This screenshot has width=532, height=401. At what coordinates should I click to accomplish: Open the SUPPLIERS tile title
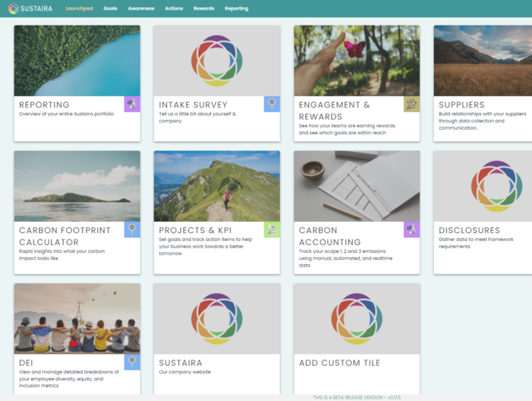[461, 105]
